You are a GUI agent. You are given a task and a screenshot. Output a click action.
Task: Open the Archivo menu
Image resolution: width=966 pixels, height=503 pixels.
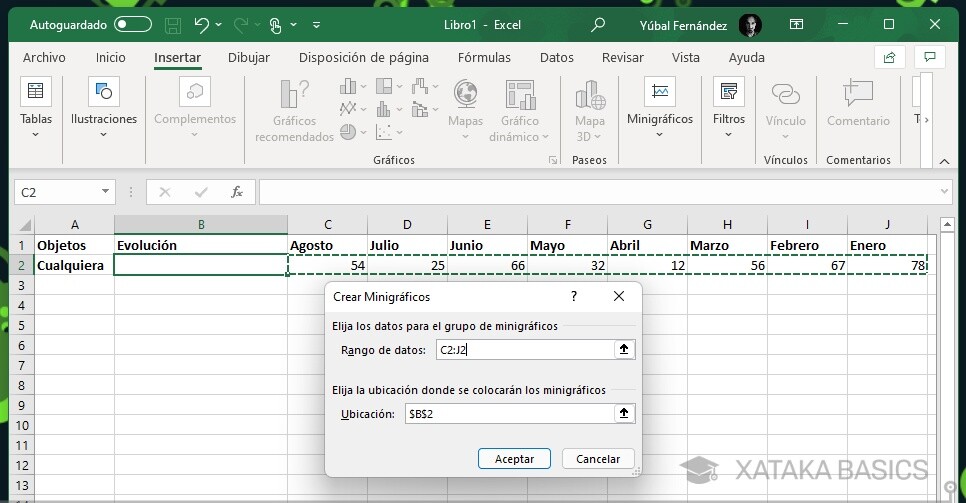pos(44,57)
